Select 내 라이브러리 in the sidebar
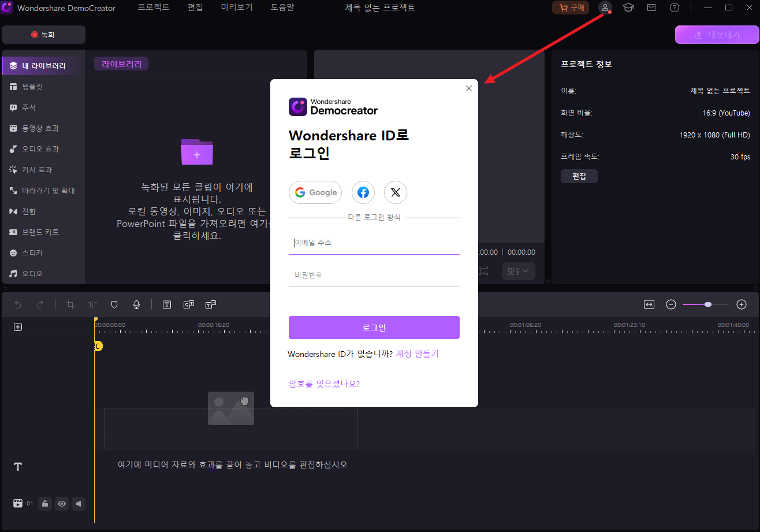The width and height of the screenshot is (760, 532). point(44,66)
